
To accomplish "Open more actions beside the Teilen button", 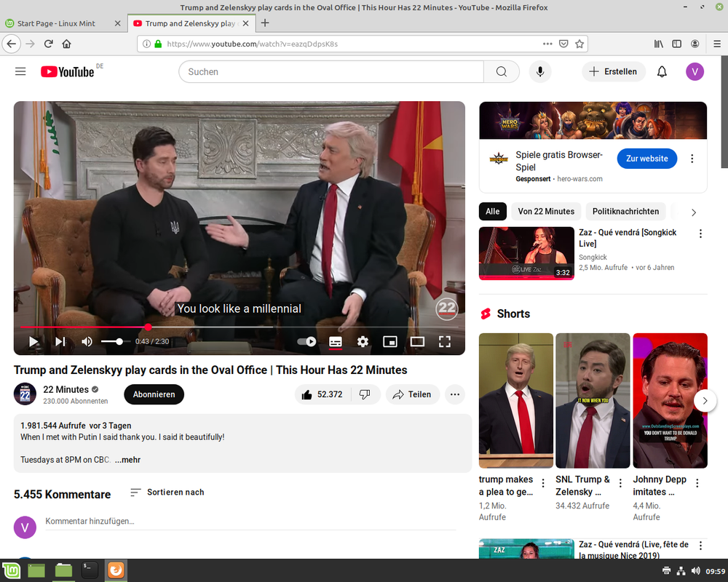I will [x=455, y=394].
